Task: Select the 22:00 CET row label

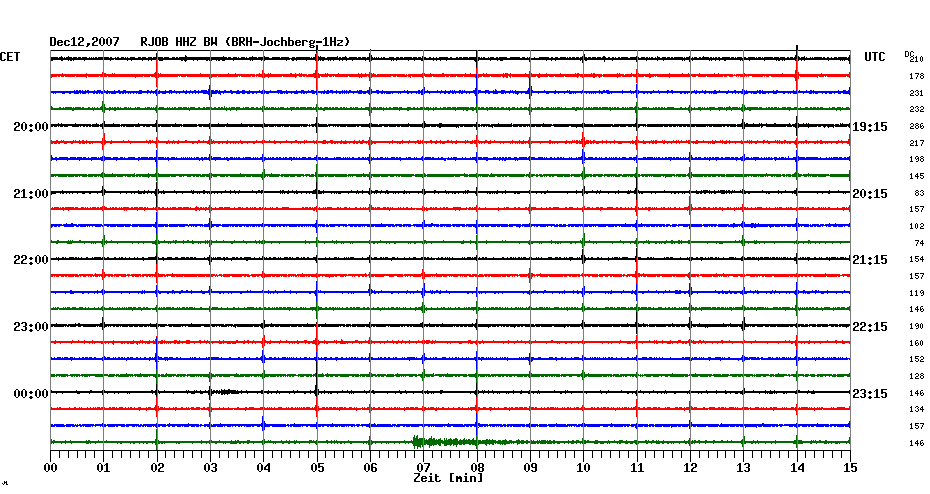Action: tap(31, 260)
